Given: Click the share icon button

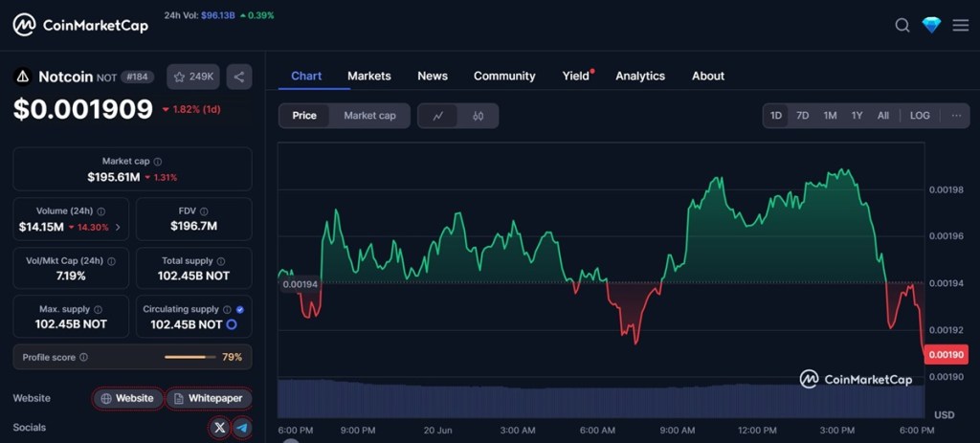Looking at the screenshot, I should coord(238,77).
